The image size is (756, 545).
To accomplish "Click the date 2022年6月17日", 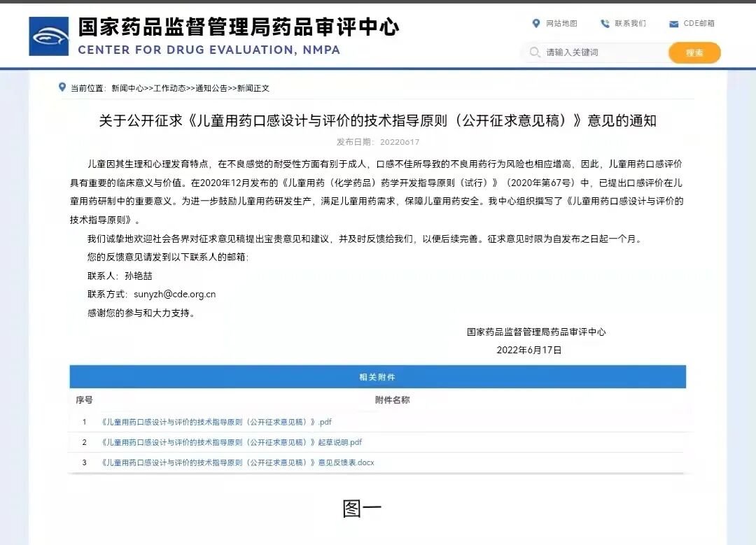I will click(529, 350).
